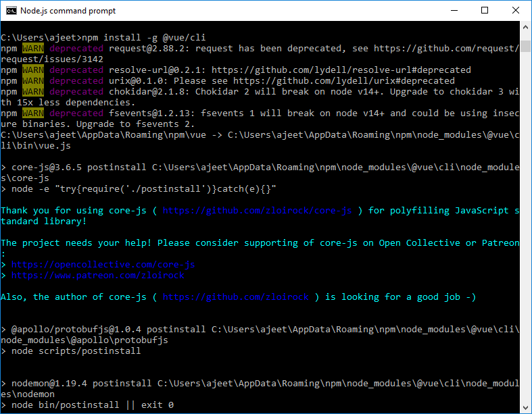Click the vertical scrollbar thumb

tap(525, 46)
